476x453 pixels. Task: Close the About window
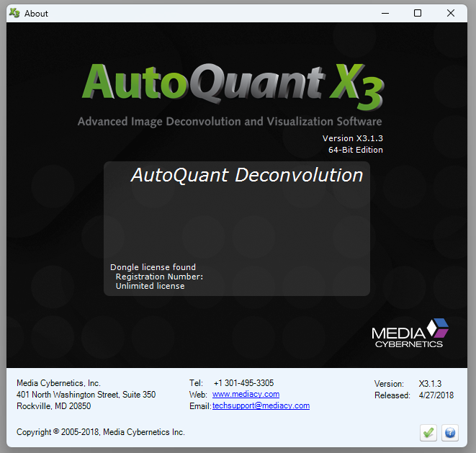coord(451,13)
